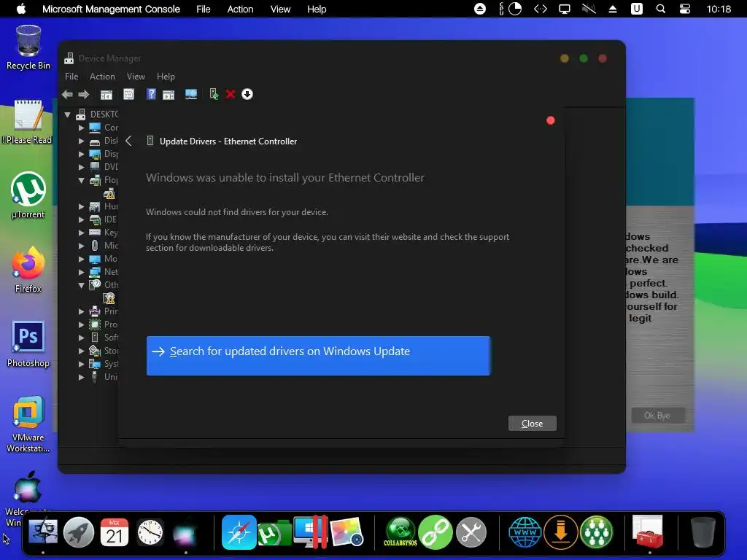
Task: Click the orange download arrow dock icon
Action: (x=561, y=532)
